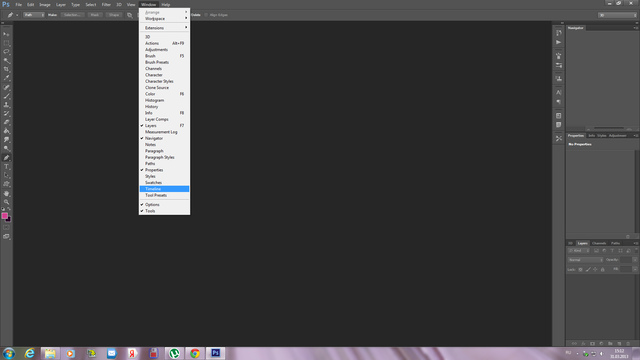Open the workspace switcher dropdown
Screen dimensions: 640x360
coord(617,15)
